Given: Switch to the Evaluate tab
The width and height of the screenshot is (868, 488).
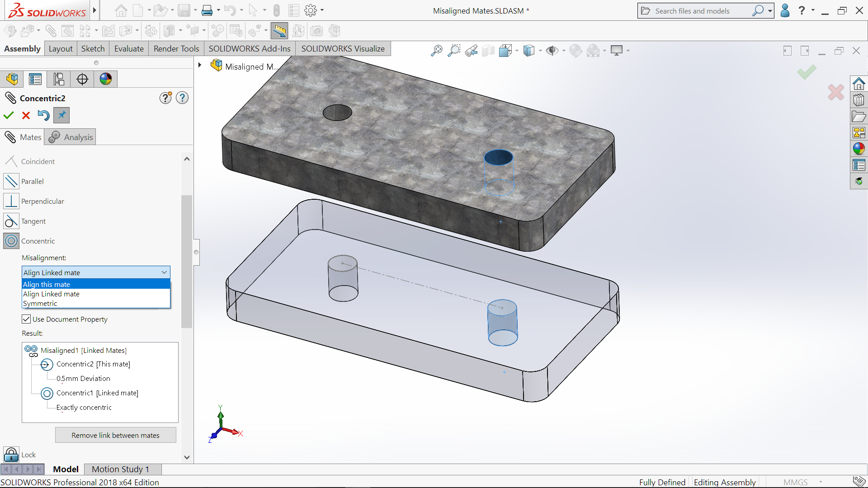Looking at the screenshot, I should click(x=128, y=48).
